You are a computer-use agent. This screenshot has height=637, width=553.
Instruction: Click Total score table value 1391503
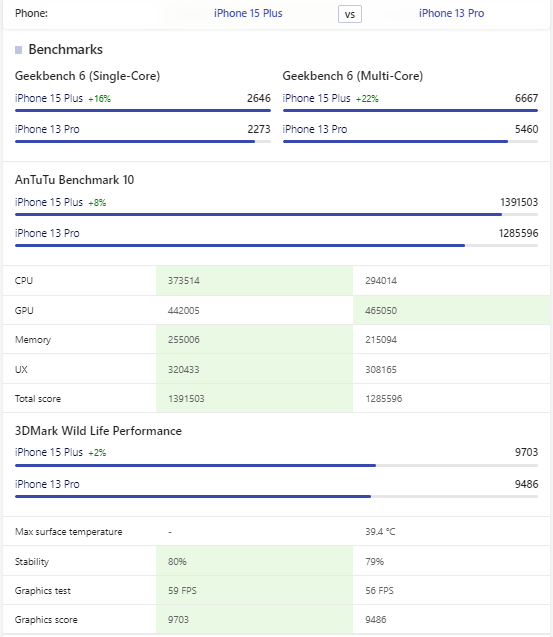(186, 399)
